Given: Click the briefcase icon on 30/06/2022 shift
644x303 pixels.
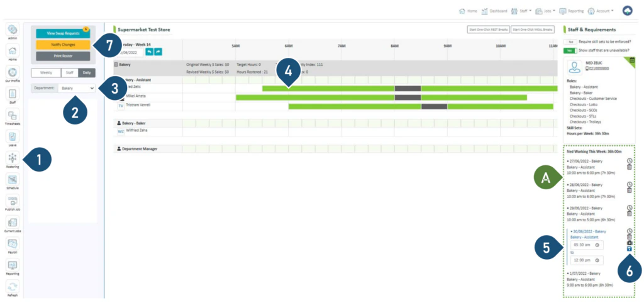Looking at the screenshot, I should click(629, 243).
